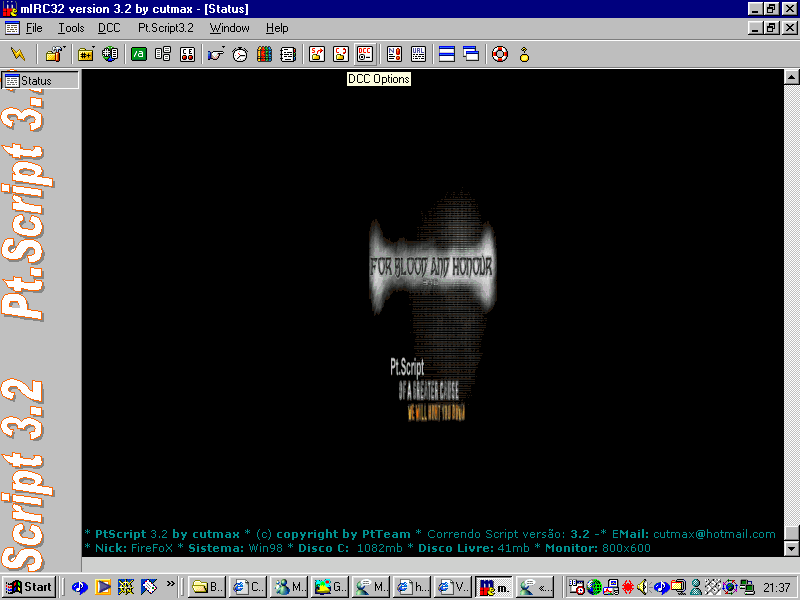Open the Window menu
800x600 pixels.
[x=230, y=28]
